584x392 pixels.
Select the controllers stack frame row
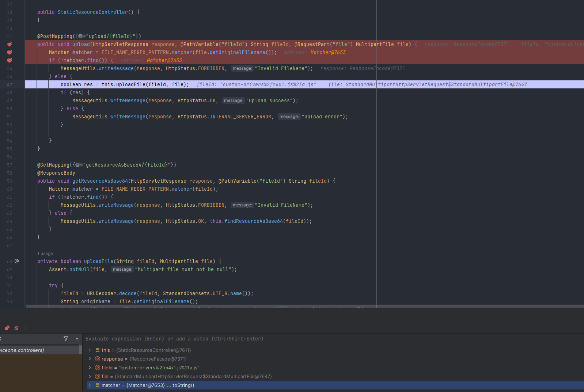[x=39, y=350]
